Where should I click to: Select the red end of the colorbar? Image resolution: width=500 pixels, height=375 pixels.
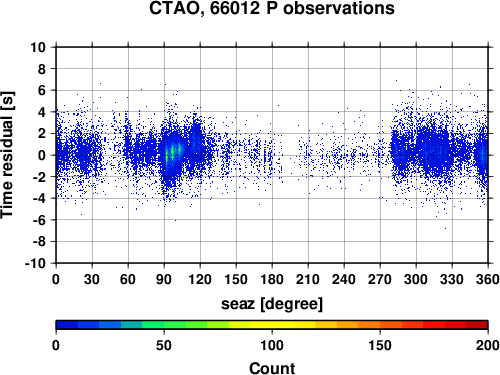tap(477, 325)
